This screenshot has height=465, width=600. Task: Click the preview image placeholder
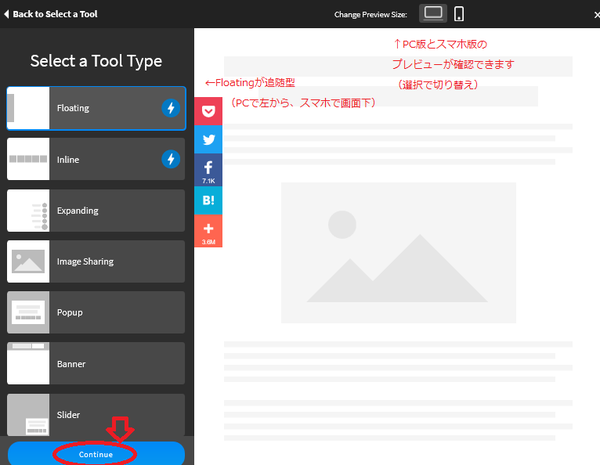pos(398,253)
